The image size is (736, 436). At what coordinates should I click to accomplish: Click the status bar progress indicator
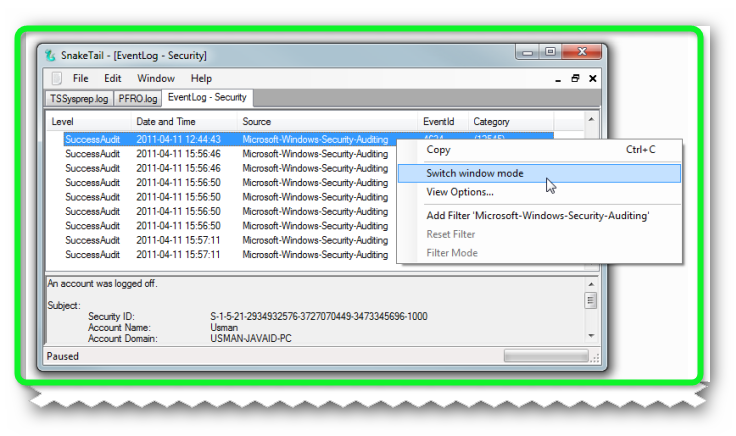(546, 356)
